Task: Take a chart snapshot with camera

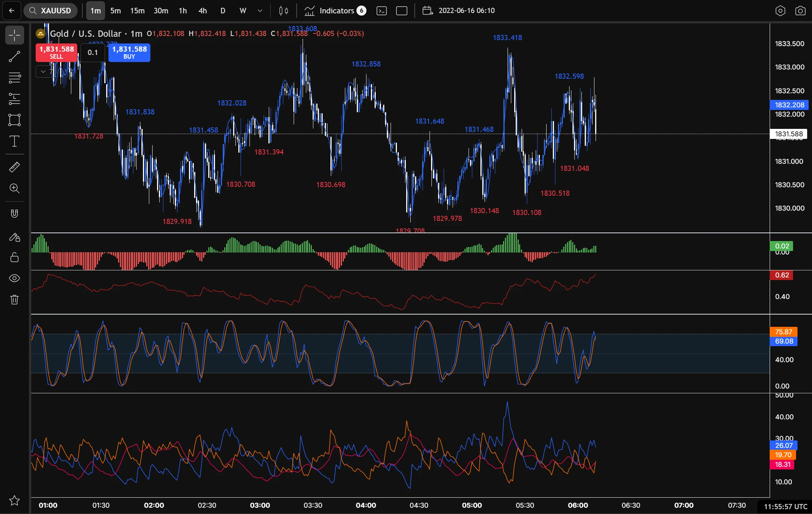Action: pos(800,11)
